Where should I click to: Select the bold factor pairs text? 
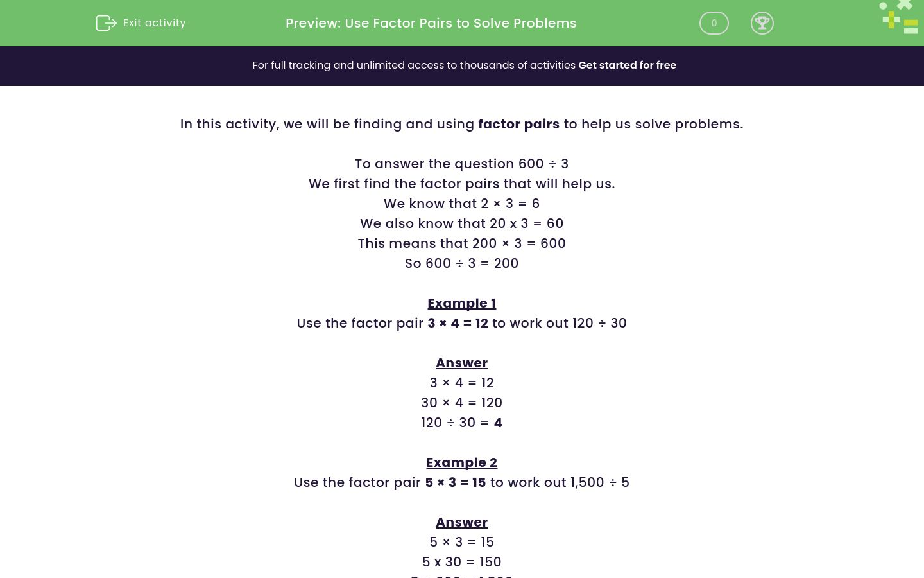[518, 124]
